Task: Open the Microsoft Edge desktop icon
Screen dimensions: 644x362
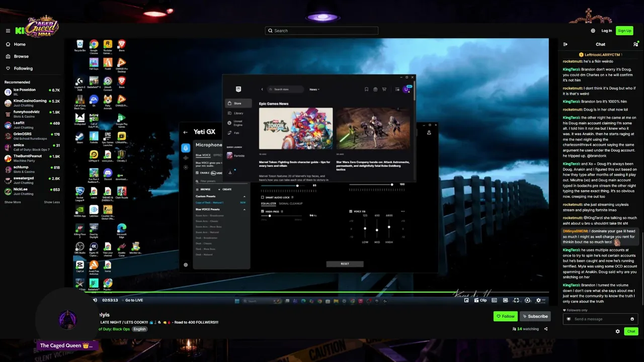Action: click(122, 231)
